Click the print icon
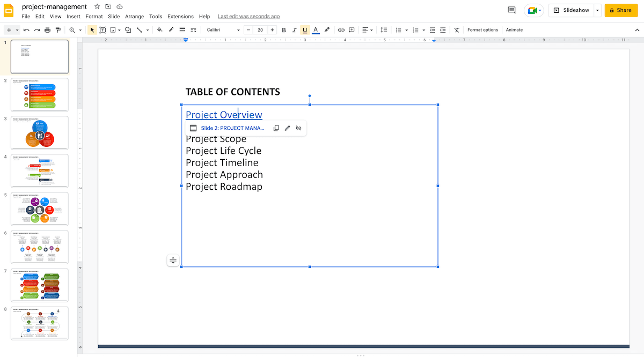Viewport: 644px width, 357px height. [47, 30]
